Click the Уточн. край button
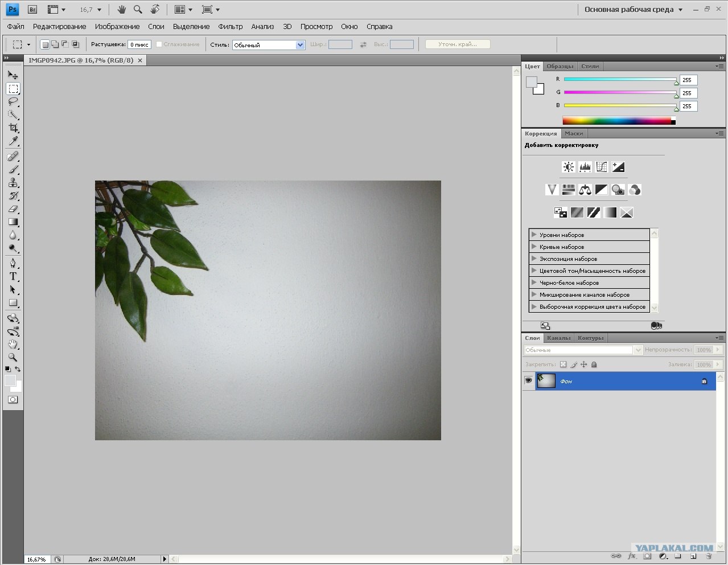 point(458,44)
